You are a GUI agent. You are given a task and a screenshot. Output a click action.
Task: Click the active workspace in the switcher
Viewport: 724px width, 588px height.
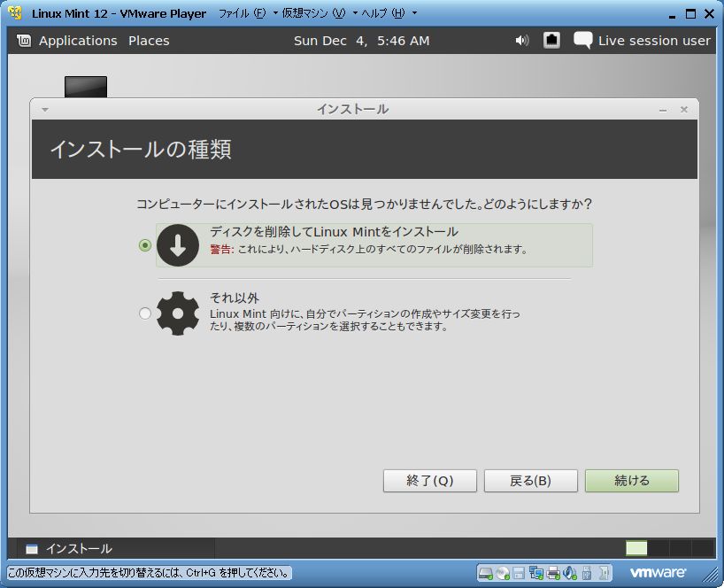636,549
